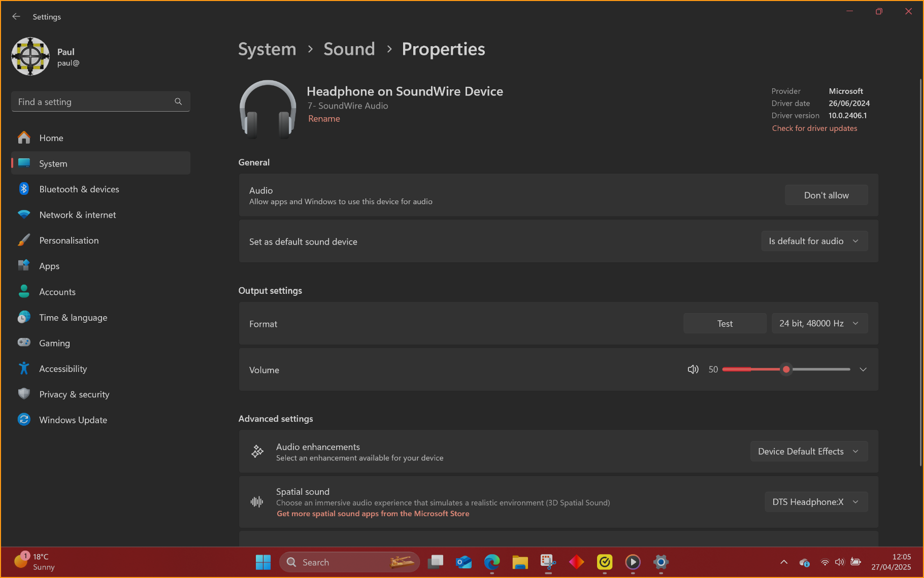Open the 24 bit, 48000 Hz format dropdown

pyautogui.click(x=819, y=323)
